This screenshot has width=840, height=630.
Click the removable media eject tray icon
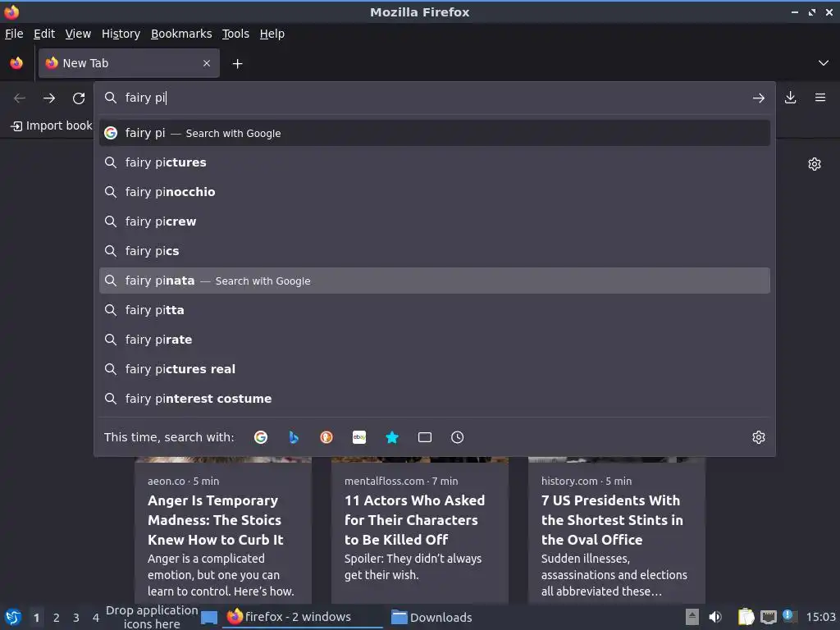click(692, 617)
